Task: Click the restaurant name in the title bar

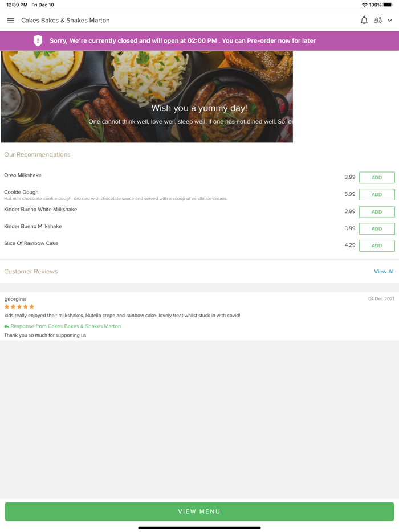Action: 64,20
